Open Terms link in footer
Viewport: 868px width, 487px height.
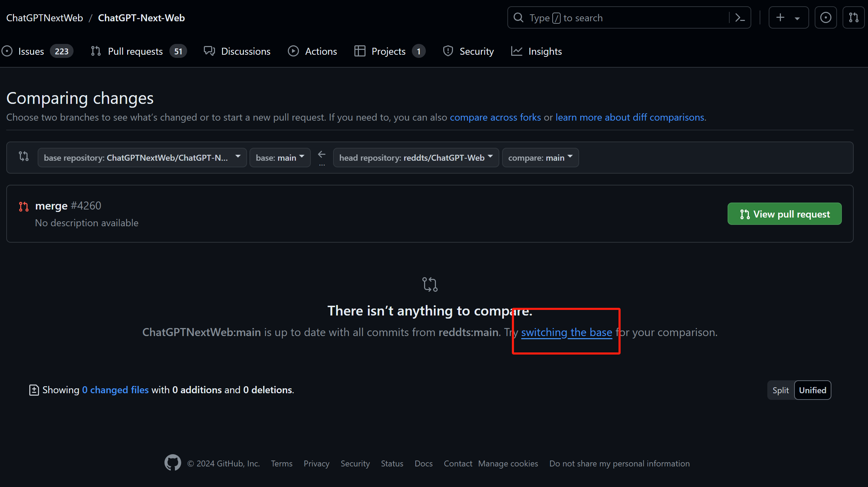[282, 463]
